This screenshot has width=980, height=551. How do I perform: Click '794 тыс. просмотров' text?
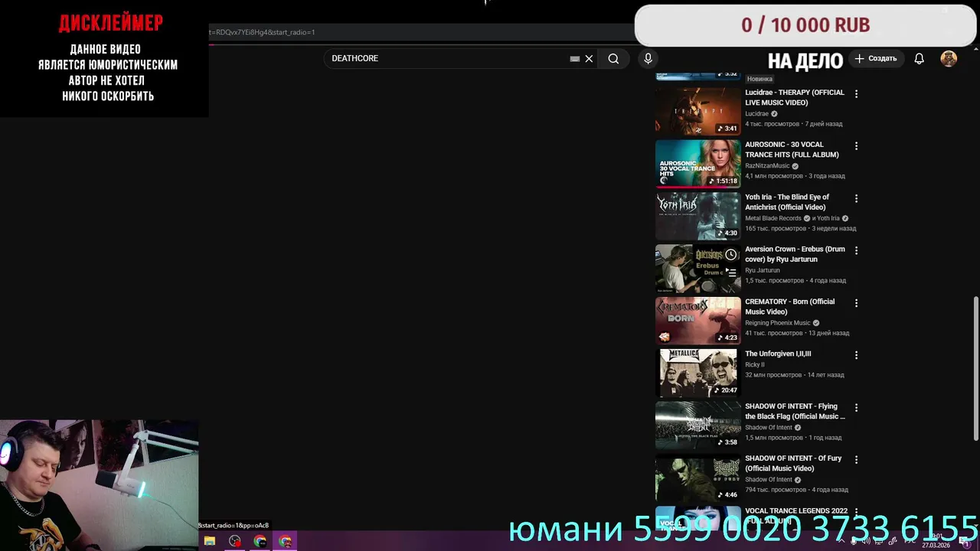(776, 490)
